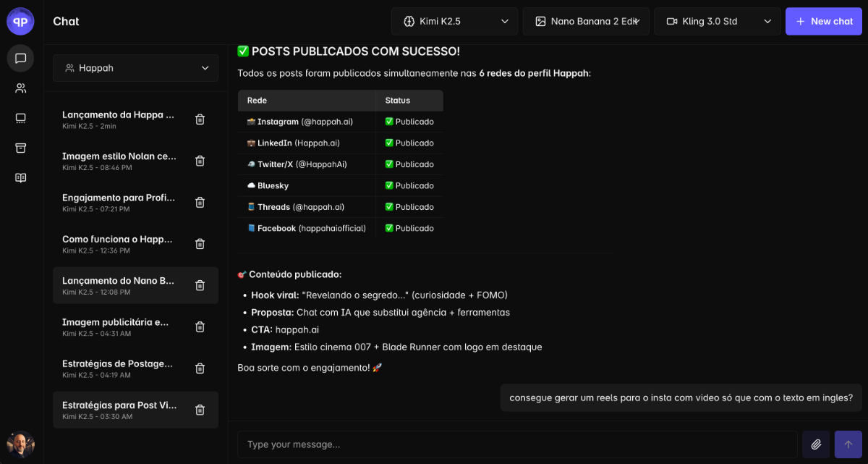Expand the Kimi K2.5 model dropdown
Screen dimensions: 868x464
coord(455,22)
